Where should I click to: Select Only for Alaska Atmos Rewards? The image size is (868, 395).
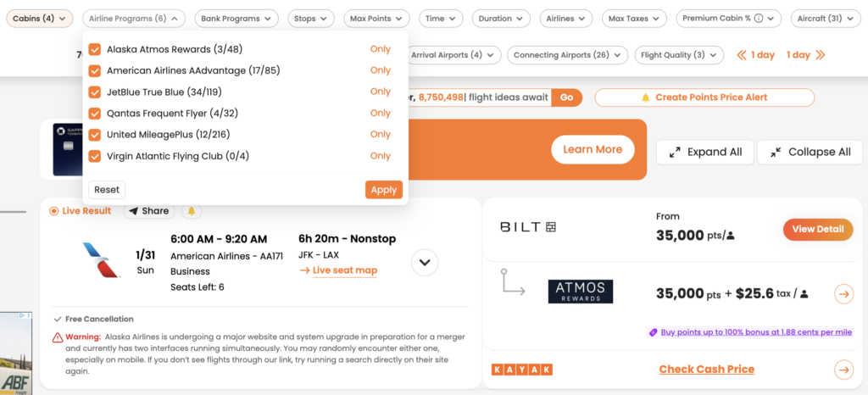point(381,49)
